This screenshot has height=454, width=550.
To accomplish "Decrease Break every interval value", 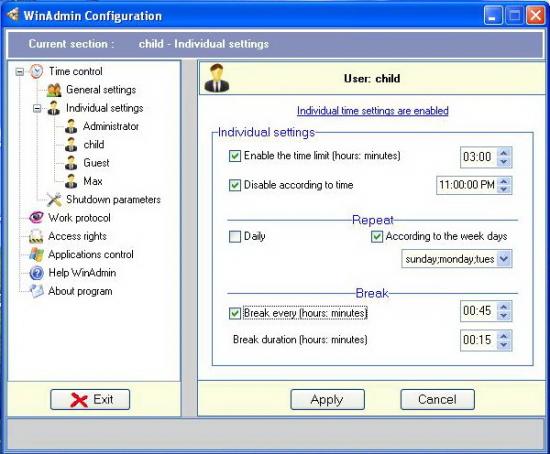I will (x=504, y=315).
